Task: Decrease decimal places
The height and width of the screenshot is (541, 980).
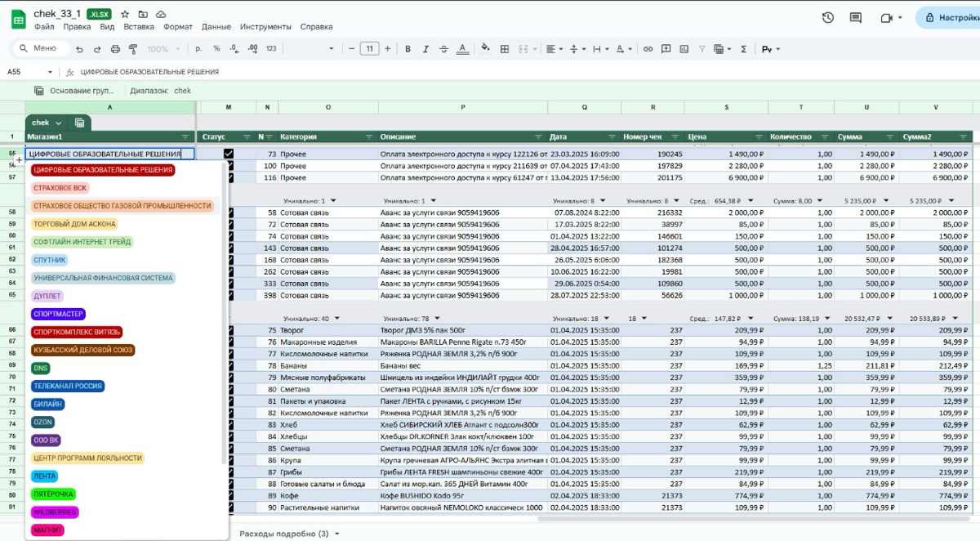Action: point(234,49)
